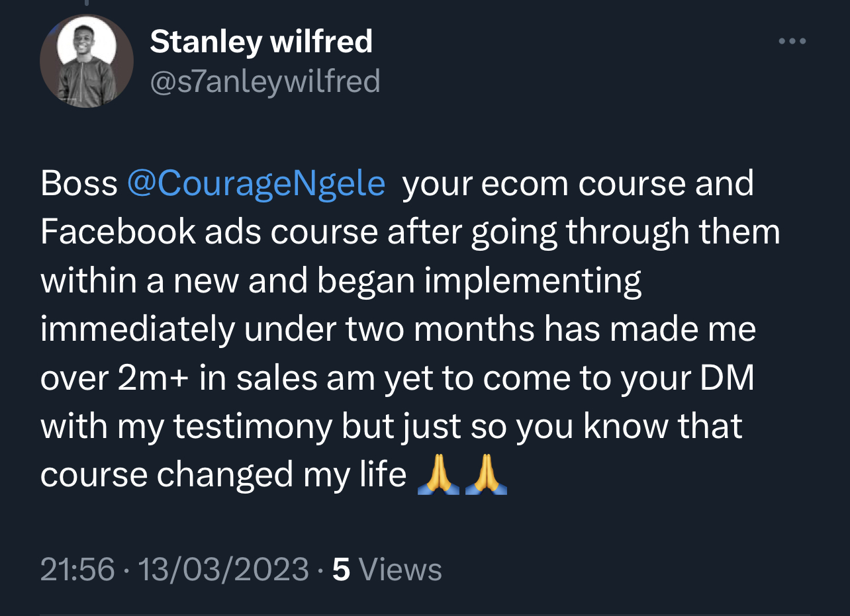Click the word Boss starting the tweet
850x616 pixels.
[79, 183]
